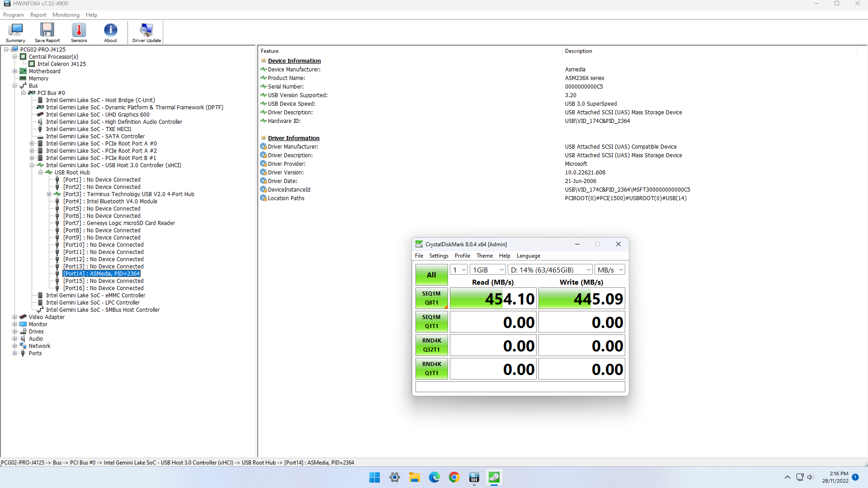Expand the Port3 Terminus hub node

[49, 194]
